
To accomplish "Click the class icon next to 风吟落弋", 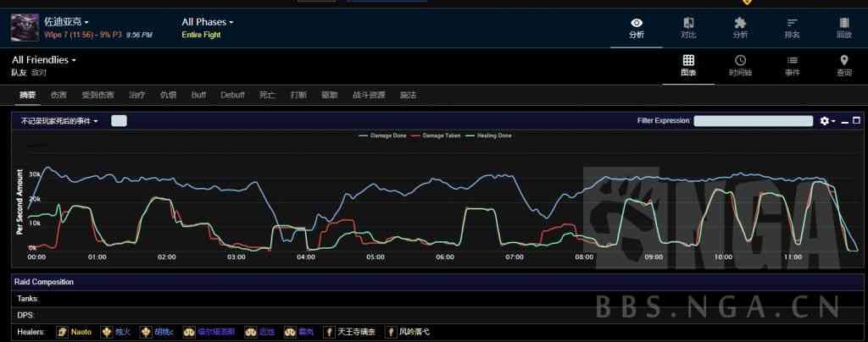I will (x=390, y=332).
